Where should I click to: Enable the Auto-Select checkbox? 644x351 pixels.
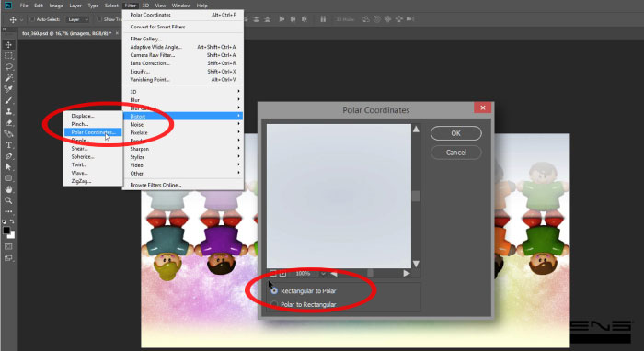(x=32, y=19)
